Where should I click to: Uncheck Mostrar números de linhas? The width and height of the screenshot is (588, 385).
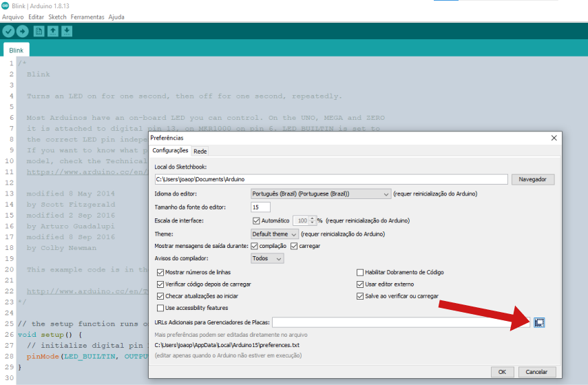(160, 273)
